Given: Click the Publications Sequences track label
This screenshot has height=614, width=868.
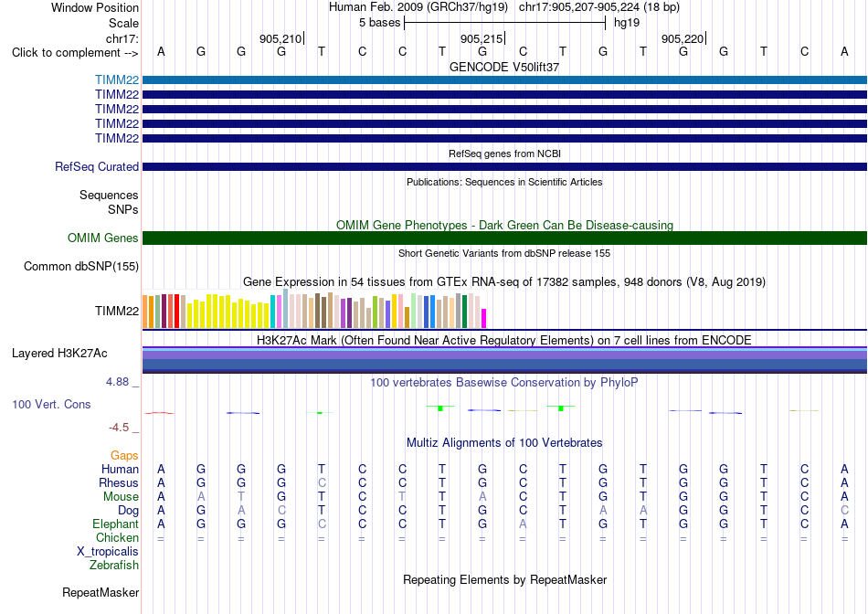Looking at the screenshot, I should (109, 195).
